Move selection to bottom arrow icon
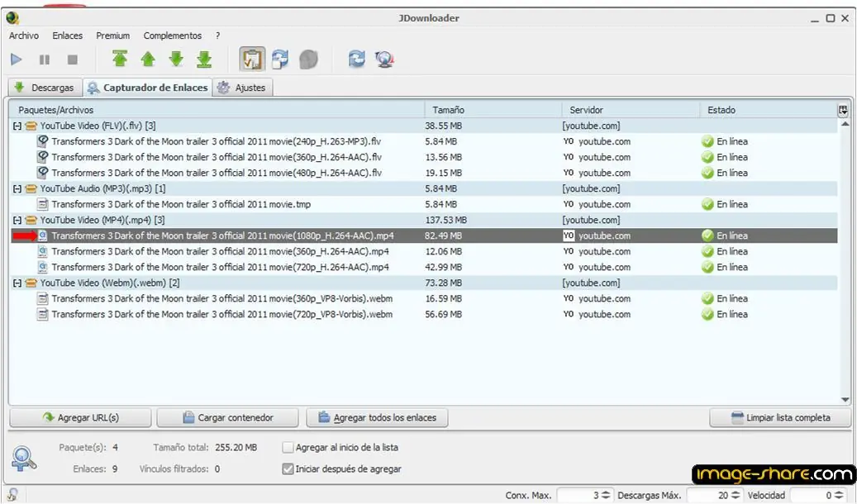This screenshot has width=857, height=504. (x=204, y=59)
